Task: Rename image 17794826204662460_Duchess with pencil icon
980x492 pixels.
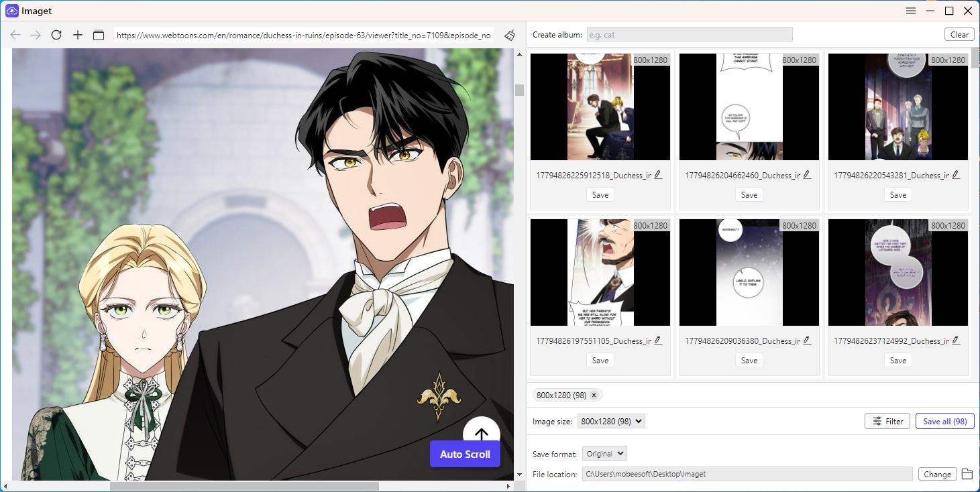Action: coord(807,175)
